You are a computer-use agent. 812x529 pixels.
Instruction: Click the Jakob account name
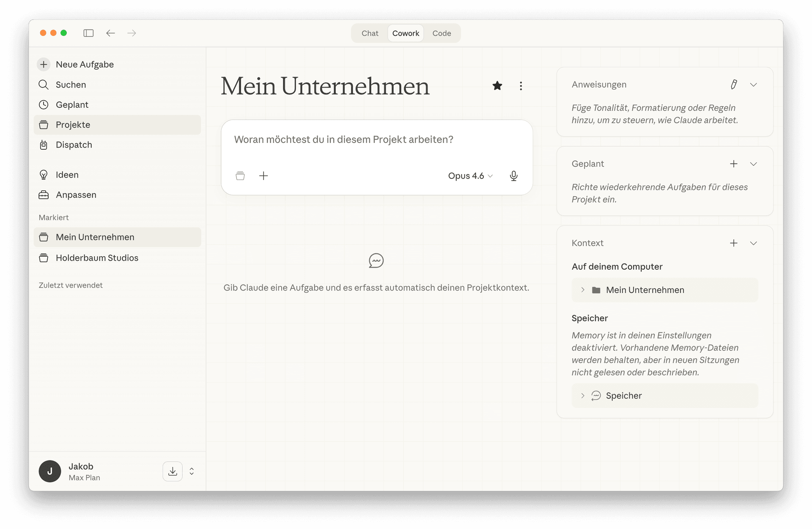coord(81,466)
